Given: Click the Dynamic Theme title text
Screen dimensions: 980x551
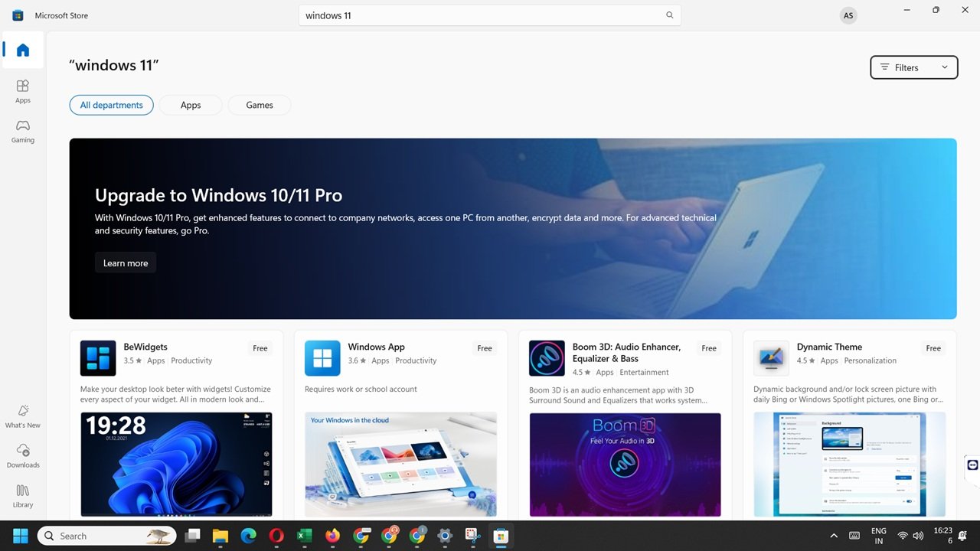Looking at the screenshot, I should point(829,347).
